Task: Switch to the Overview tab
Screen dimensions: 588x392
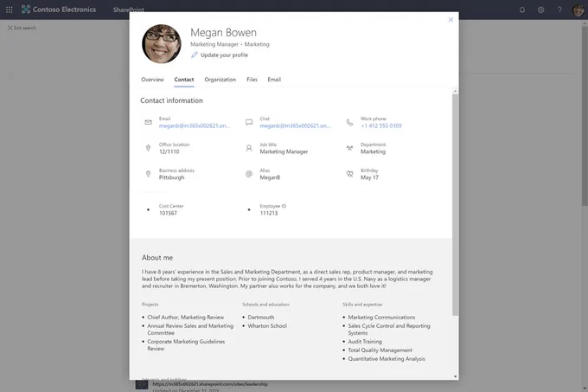Action: coord(152,80)
